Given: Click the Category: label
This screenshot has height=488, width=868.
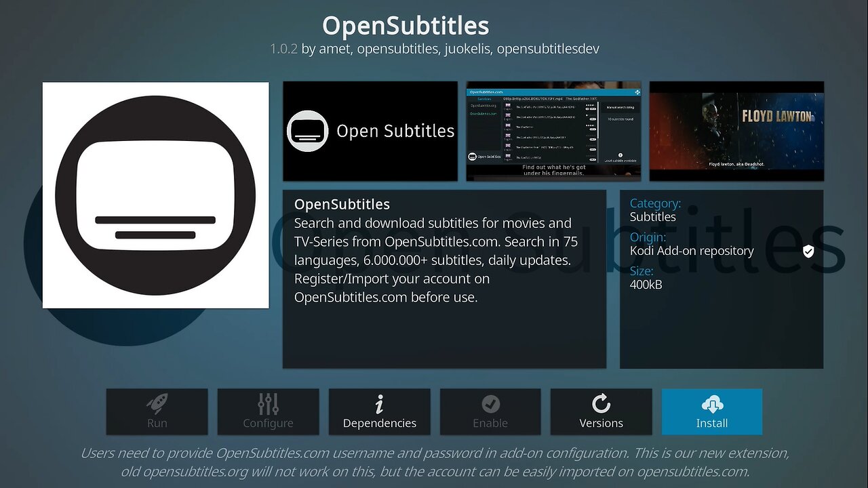Looking at the screenshot, I should tap(655, 203).
